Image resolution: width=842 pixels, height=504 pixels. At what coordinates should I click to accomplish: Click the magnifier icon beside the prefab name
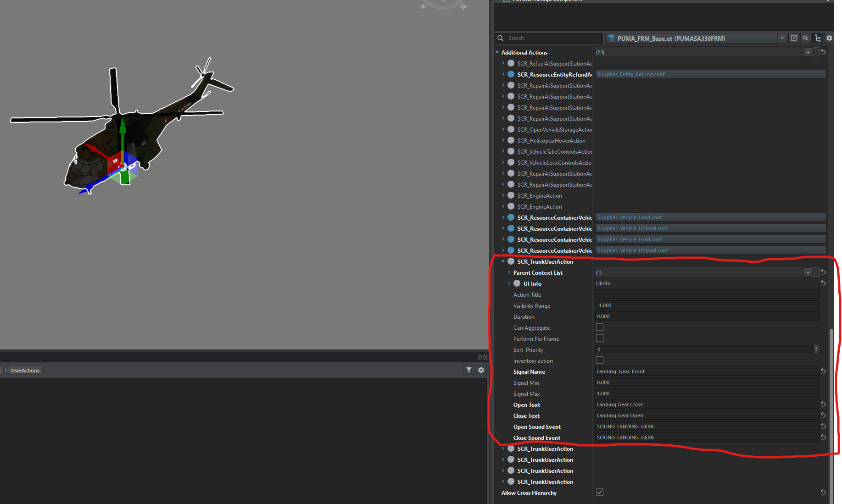(x=806, y=38)
